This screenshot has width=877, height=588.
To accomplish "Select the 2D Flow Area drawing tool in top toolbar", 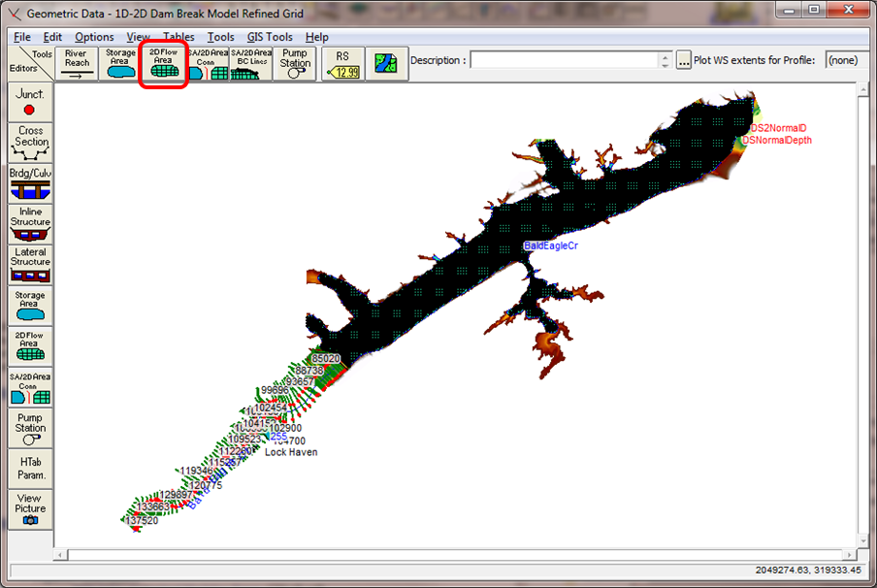I will coord(163,64).
